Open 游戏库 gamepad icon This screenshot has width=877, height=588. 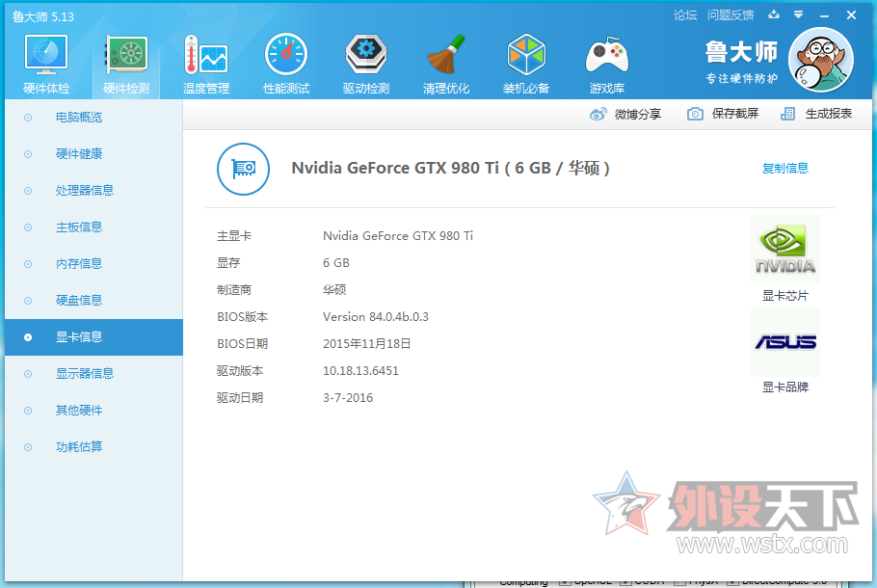point(607,58)
